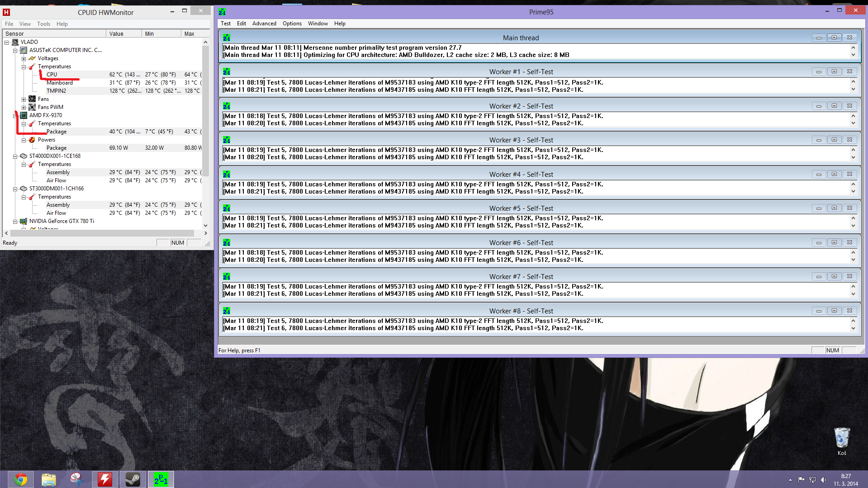This screenshot has width=868, height=488.
Task: Click the network tray icon
Action: click(x=812, y=480)
